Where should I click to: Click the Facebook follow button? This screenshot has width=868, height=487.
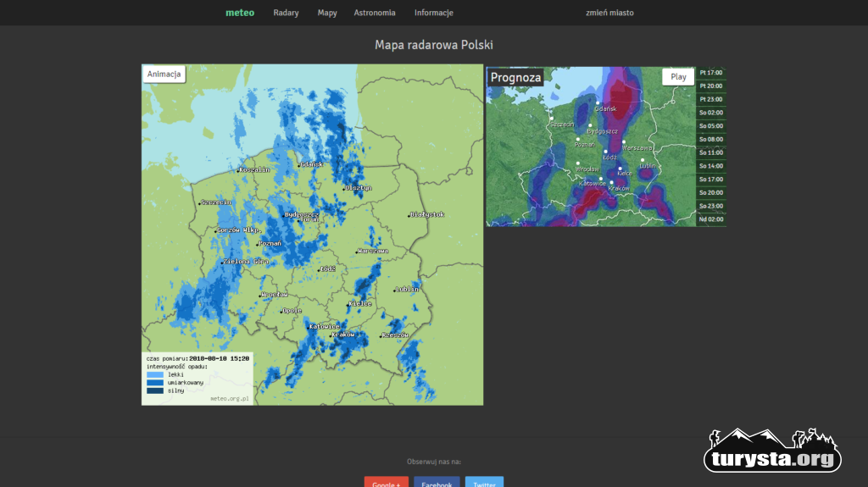pyautogui.click(x=437, y=482)
